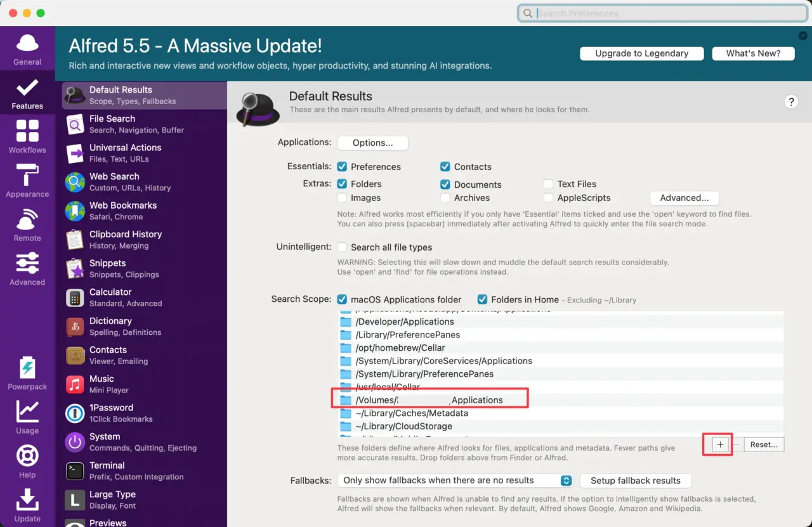
Task: Uncheck the Documents extras checkbox
Action: click(x=445, y=185)
